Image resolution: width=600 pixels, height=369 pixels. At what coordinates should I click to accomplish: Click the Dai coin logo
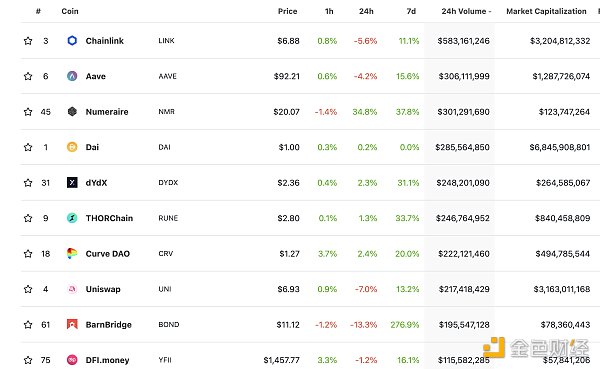coord(72,147)
